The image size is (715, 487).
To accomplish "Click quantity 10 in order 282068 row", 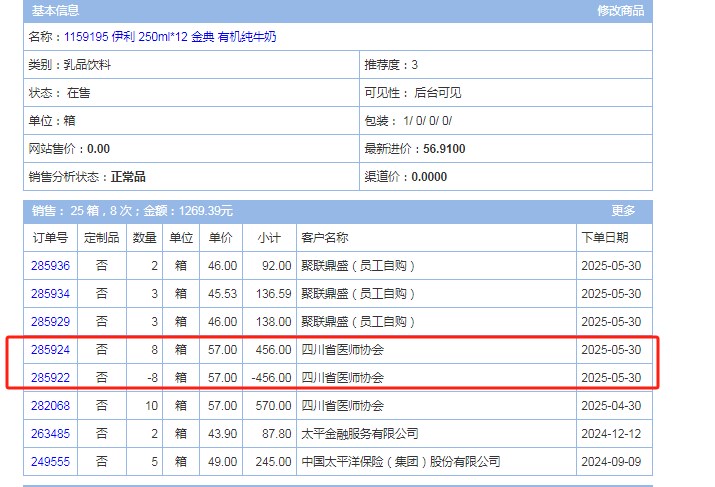I will (x=151, y=406).
